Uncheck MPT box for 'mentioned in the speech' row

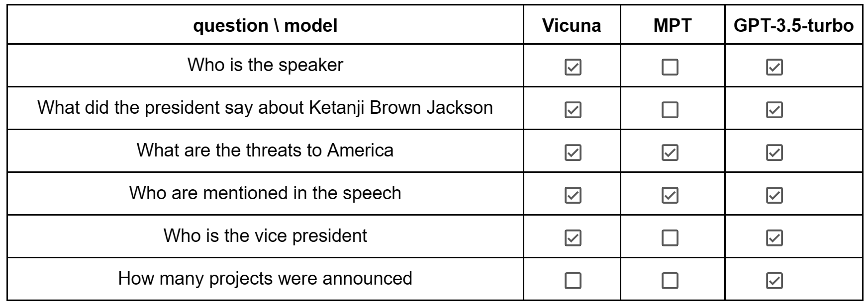click(670, 195)
